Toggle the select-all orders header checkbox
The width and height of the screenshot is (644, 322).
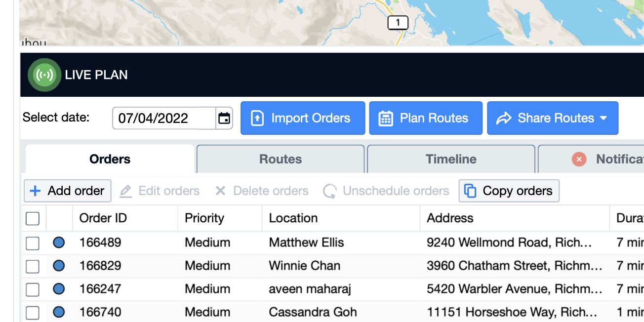point(33,218)
